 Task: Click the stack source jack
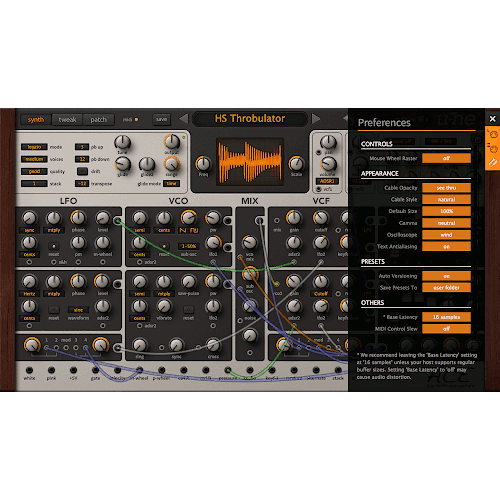(338, 370)
